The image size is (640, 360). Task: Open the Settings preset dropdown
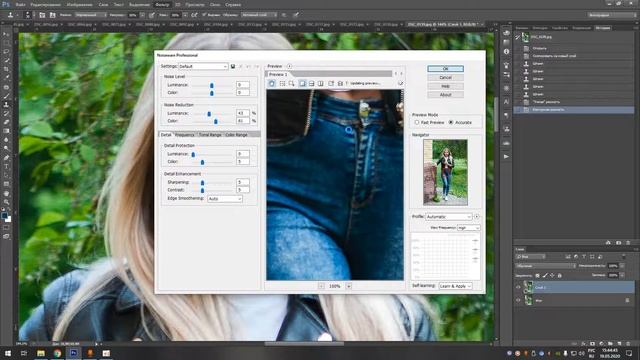pos(203,66)
